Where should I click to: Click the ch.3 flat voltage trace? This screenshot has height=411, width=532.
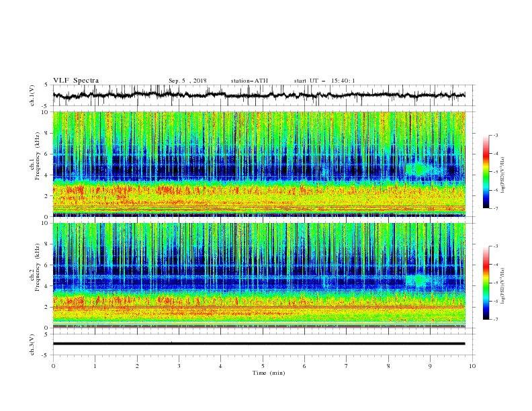point(259,344)
